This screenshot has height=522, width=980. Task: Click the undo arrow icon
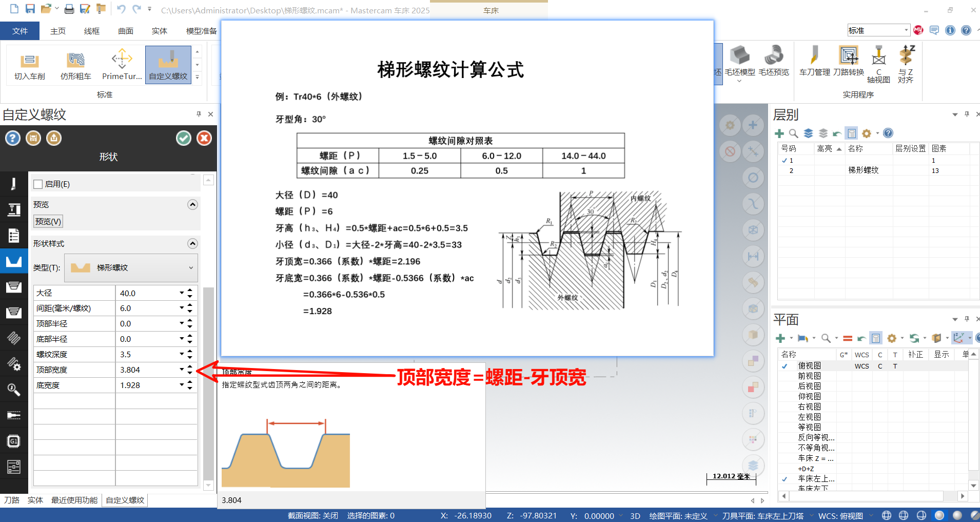coord(121,9)
